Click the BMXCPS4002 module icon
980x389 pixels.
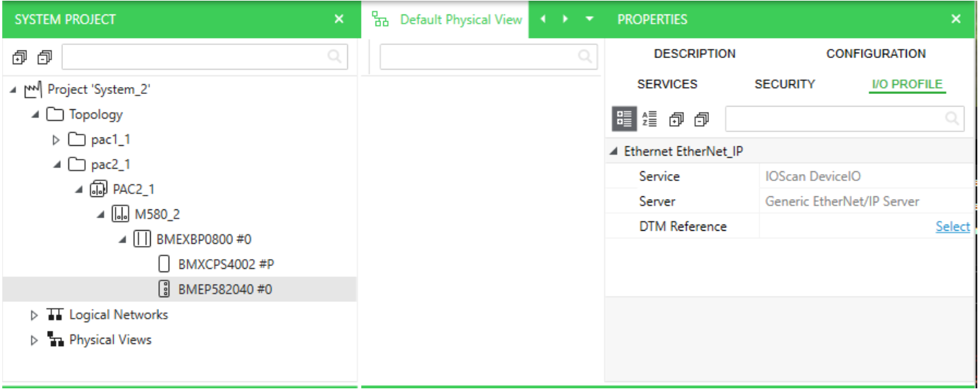coord(164,264)
